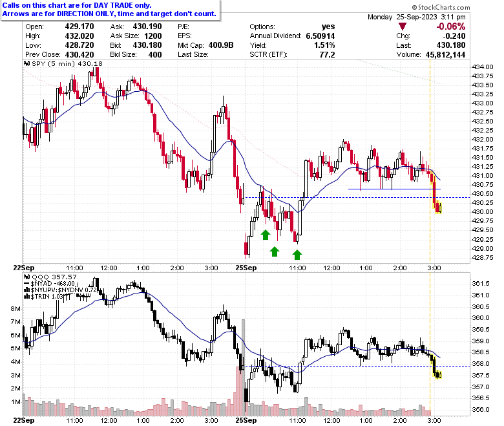Click the 5M volume axis label
This screenshot has height=426, width=504.
click(x=16, y=348)
